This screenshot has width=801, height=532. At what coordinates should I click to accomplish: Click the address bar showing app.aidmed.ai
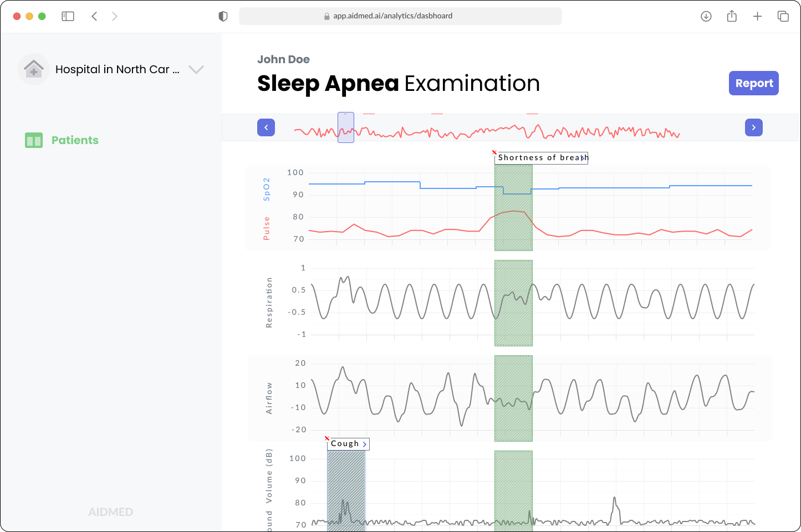point(400,16)
